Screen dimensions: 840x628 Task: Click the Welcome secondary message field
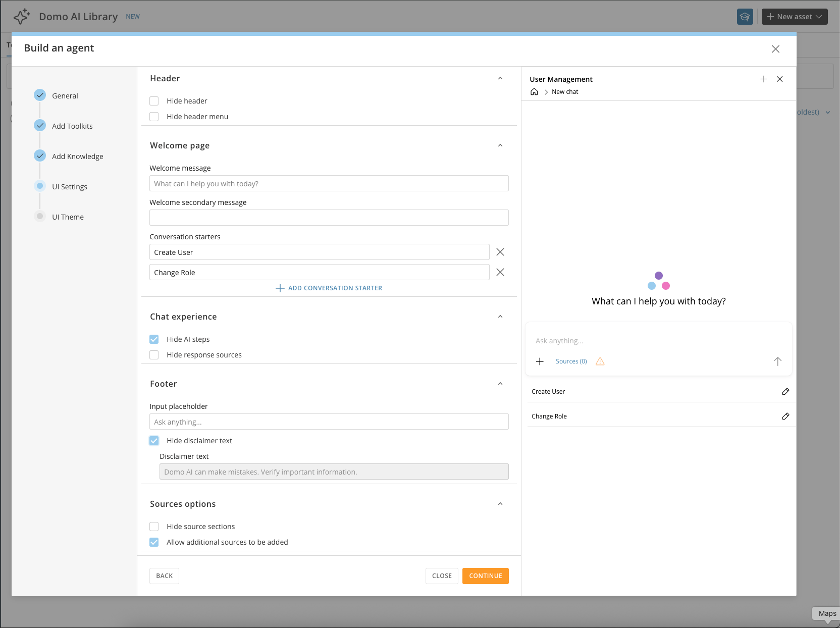point(329,218)
